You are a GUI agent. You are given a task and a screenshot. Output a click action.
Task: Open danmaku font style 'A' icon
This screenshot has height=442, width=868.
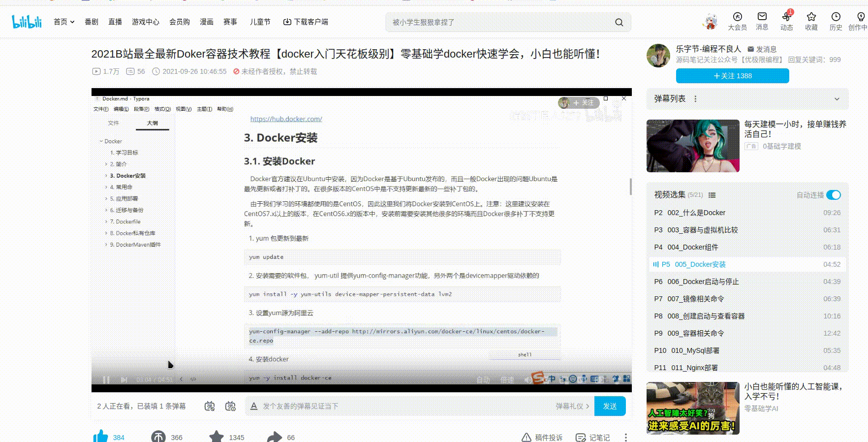pos(254,406)
